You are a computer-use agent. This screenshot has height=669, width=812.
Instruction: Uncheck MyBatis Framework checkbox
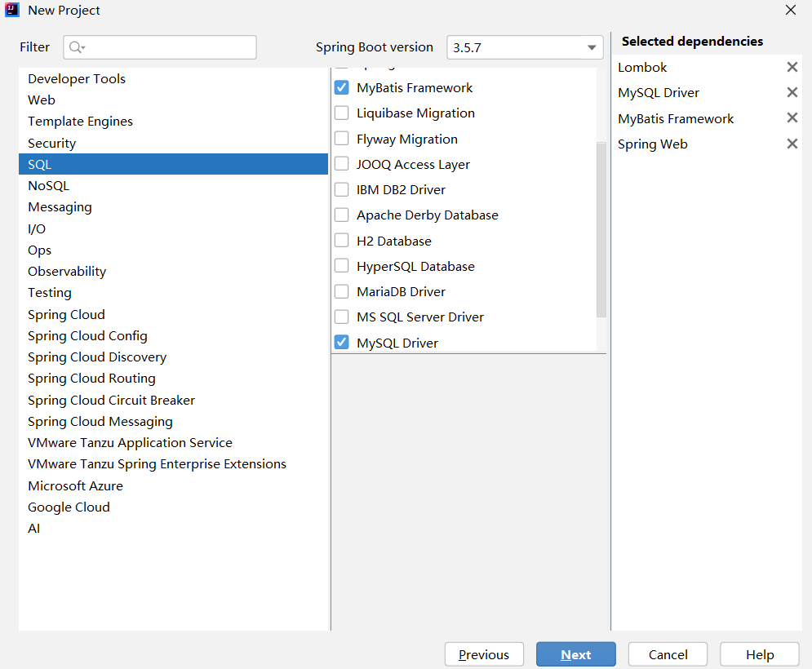tap(341, 87)
